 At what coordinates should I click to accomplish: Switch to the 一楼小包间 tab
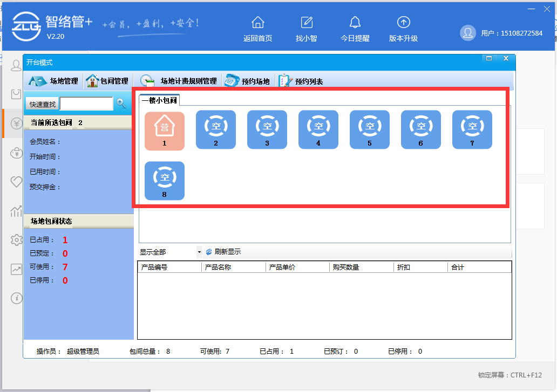[x=159, y=100]
